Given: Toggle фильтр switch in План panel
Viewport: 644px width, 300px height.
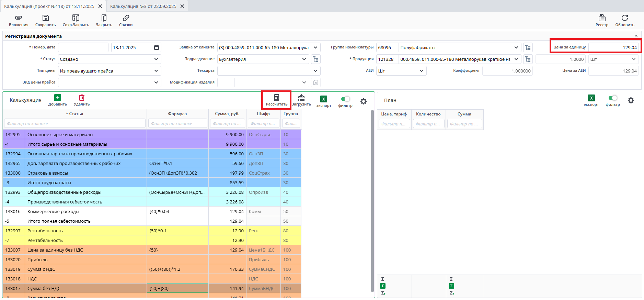Looking at the screenshot, I should coord(613,98).
